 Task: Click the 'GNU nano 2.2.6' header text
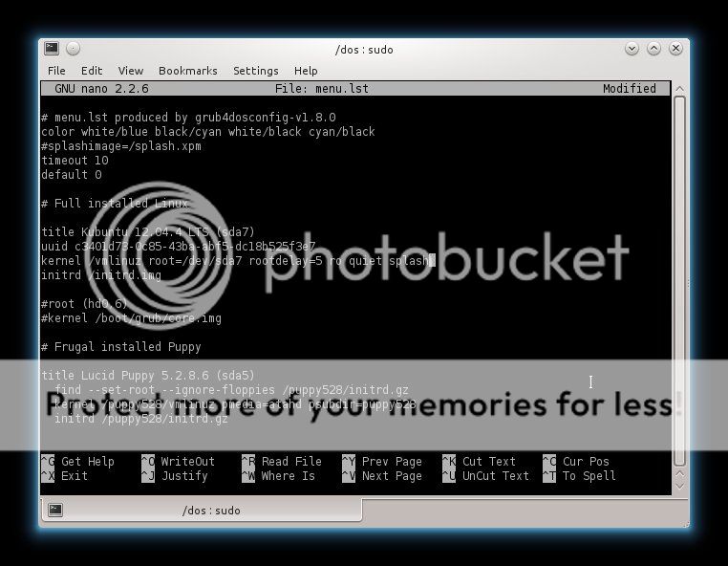click(x=101, y=89)
